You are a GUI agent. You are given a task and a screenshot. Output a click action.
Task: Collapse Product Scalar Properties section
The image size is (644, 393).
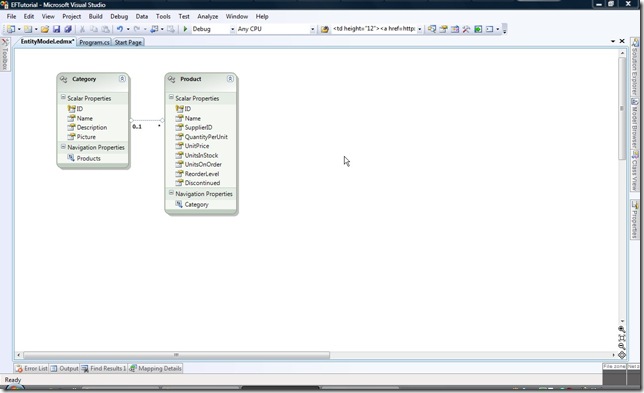(171, 97)
